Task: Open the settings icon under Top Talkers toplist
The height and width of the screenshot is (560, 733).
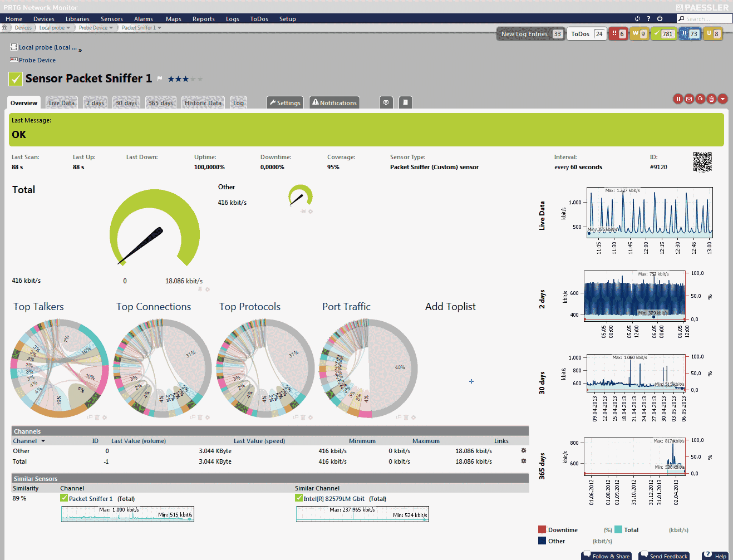Action: click(x=105, y=417)
